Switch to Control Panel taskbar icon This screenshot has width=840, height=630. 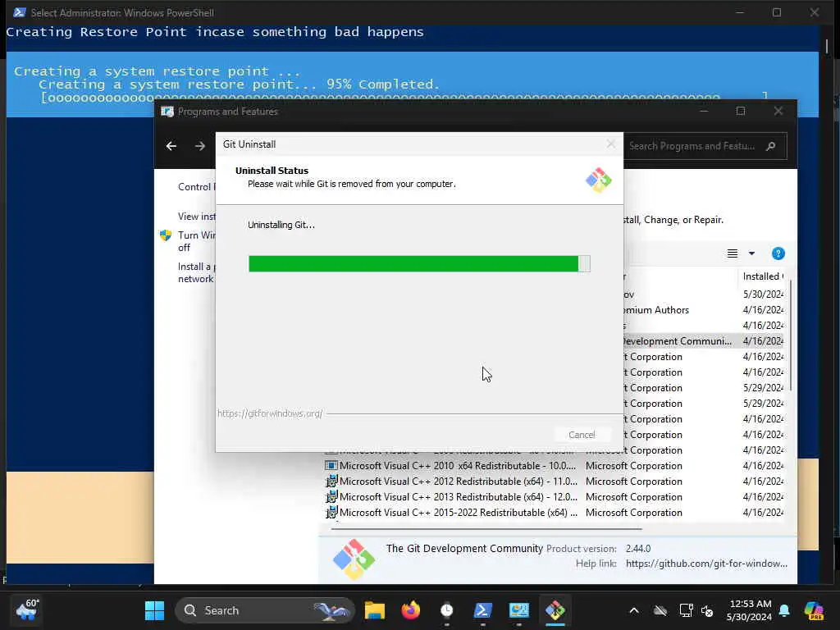click(x=518, y=610)
